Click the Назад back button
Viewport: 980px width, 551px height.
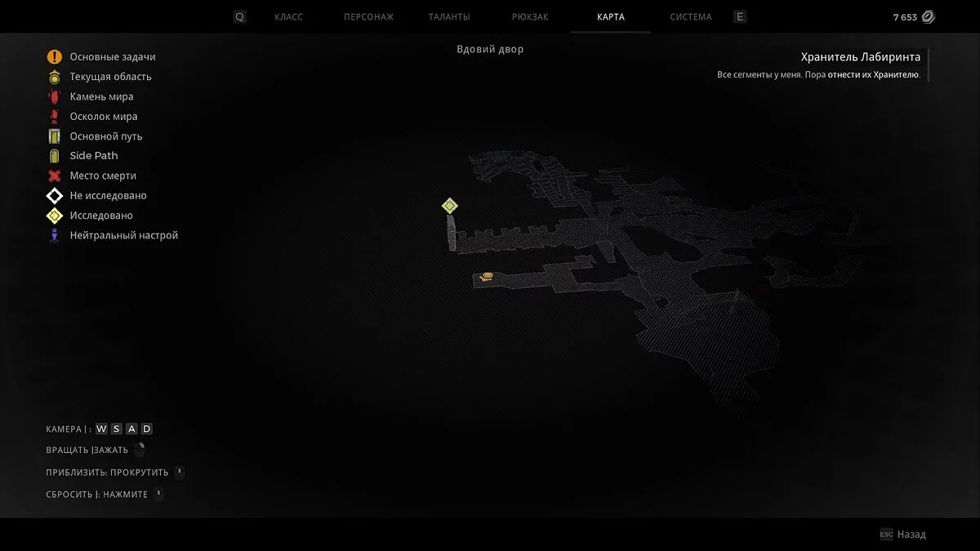pyautogui.click(x=911, y=535)
